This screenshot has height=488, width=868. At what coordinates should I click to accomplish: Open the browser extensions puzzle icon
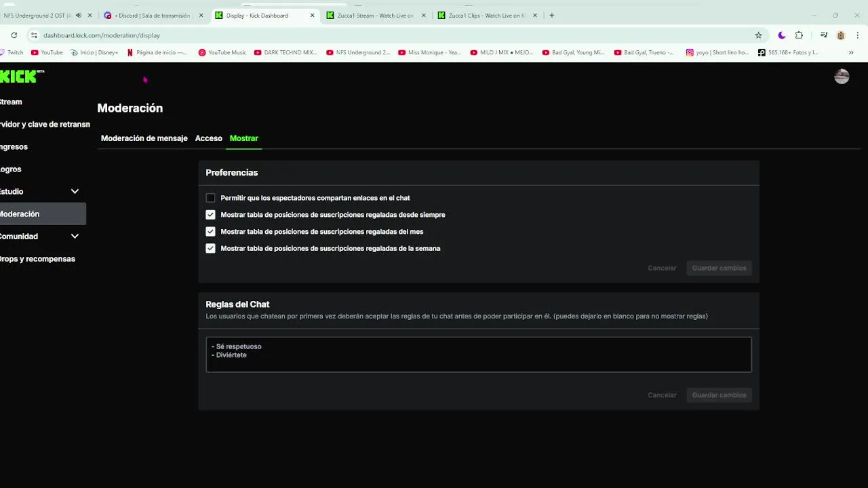(x=799, y=35)
